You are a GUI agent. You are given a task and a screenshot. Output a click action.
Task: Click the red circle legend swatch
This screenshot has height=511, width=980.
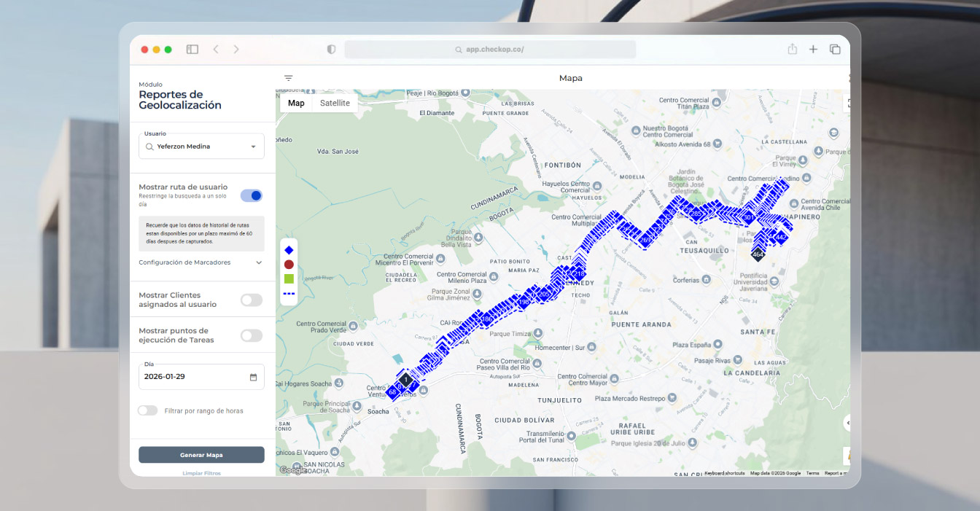pos(289,265)
